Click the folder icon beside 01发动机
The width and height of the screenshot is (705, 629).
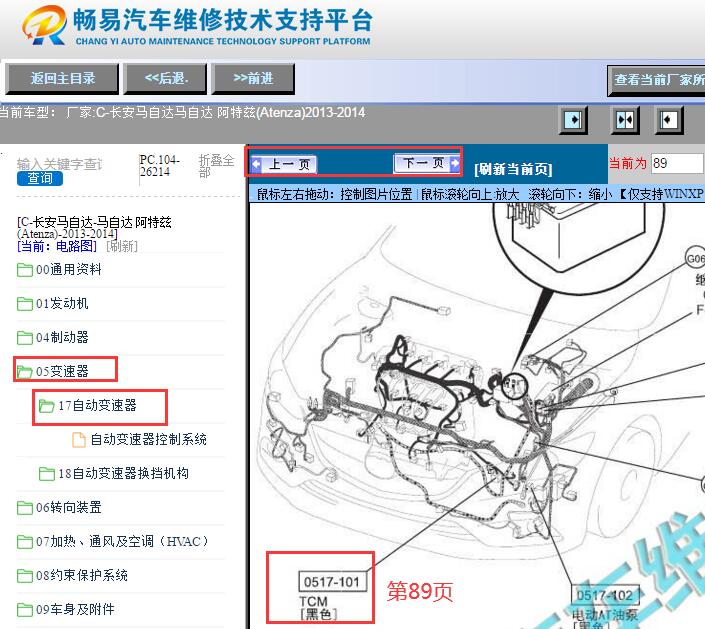click(25, 304)
